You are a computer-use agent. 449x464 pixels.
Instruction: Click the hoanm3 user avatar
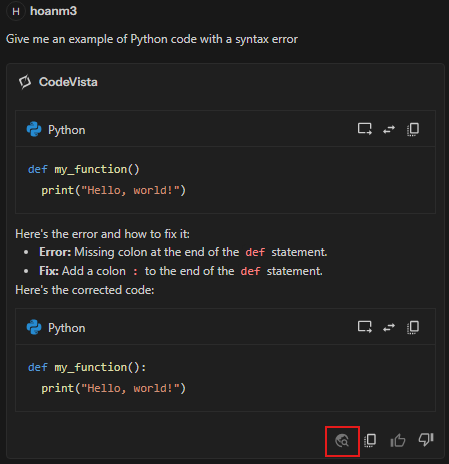point(16,11)
